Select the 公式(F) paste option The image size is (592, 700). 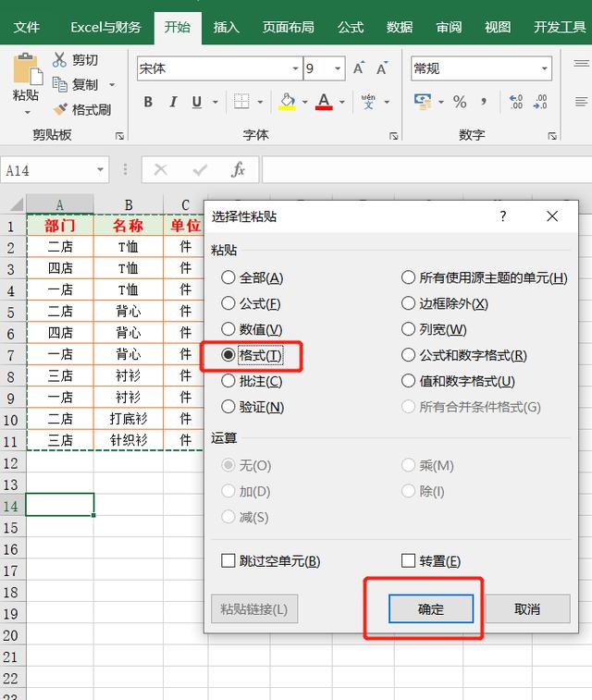click(x=251, y=303)
